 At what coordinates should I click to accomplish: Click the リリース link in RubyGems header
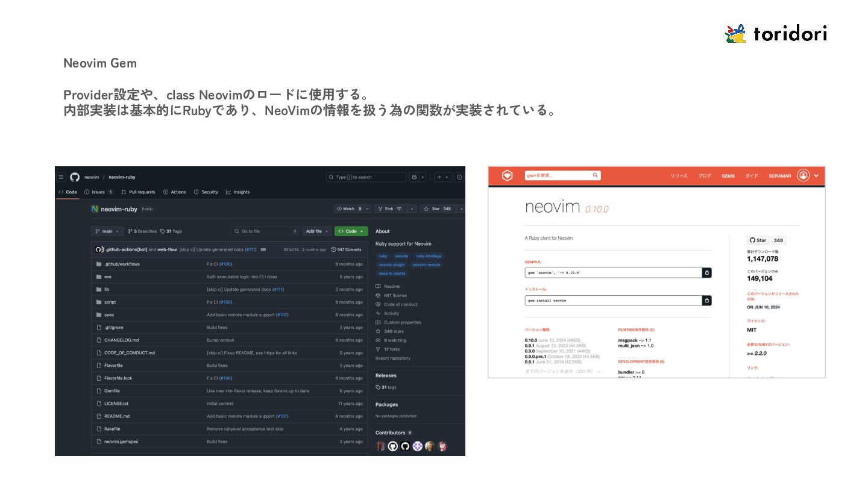click(x=679, y=176)
